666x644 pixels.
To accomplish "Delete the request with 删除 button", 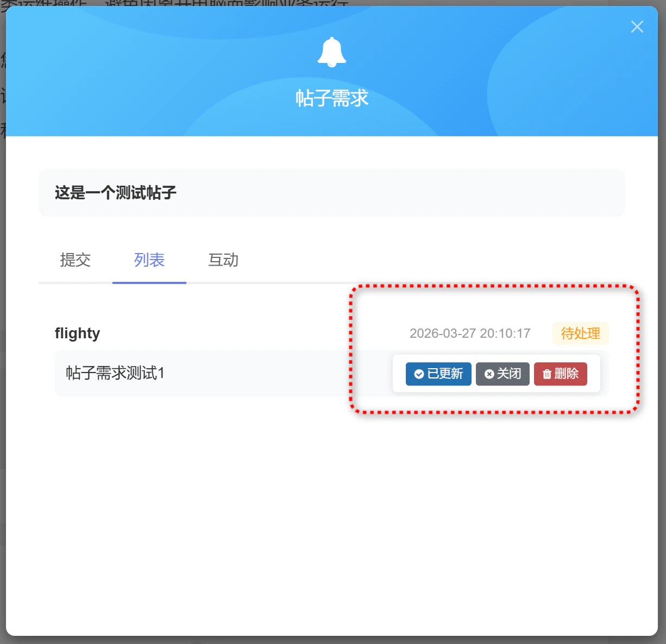I will tap(561, 374).
